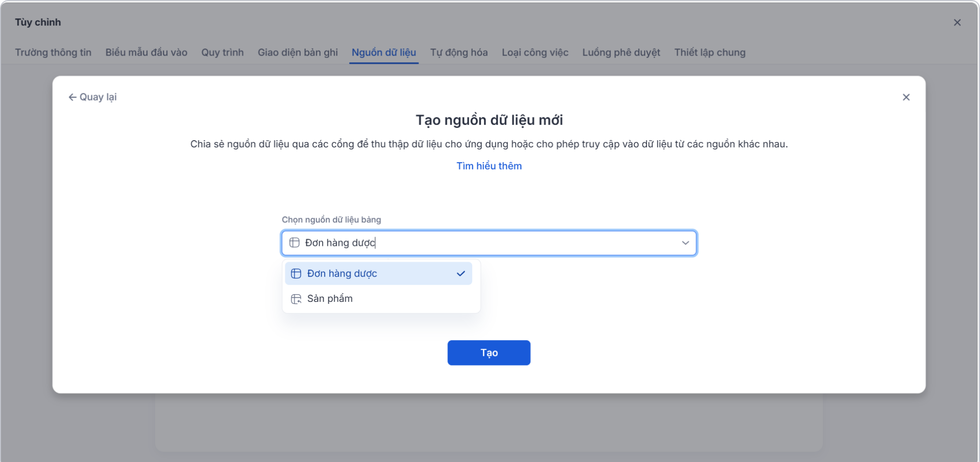Click the Tạo nguồn dữ liệu mới heading

489,120
